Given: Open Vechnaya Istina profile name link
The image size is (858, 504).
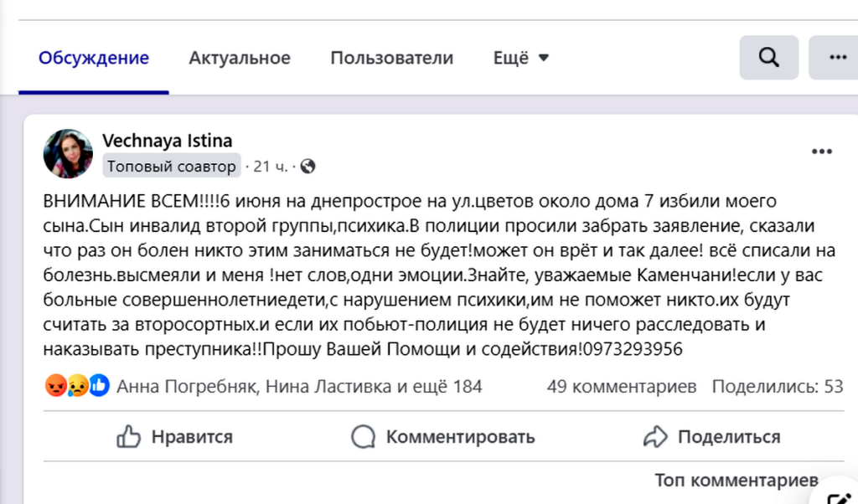Looking at the screenshot, I should (x=167, y=141).
